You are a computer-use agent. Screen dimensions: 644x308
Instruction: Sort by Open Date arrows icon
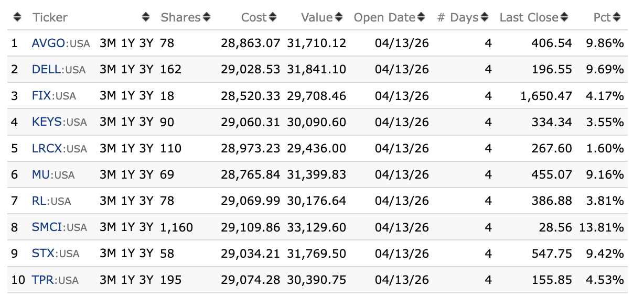tap(421, 17)
